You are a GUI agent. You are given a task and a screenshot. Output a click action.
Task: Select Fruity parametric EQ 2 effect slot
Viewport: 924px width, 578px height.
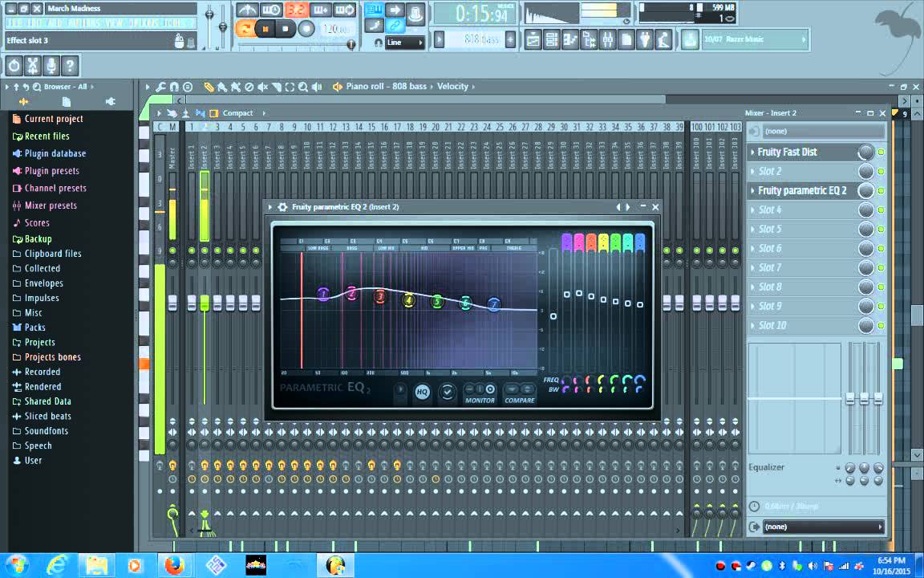pos(801,190)
